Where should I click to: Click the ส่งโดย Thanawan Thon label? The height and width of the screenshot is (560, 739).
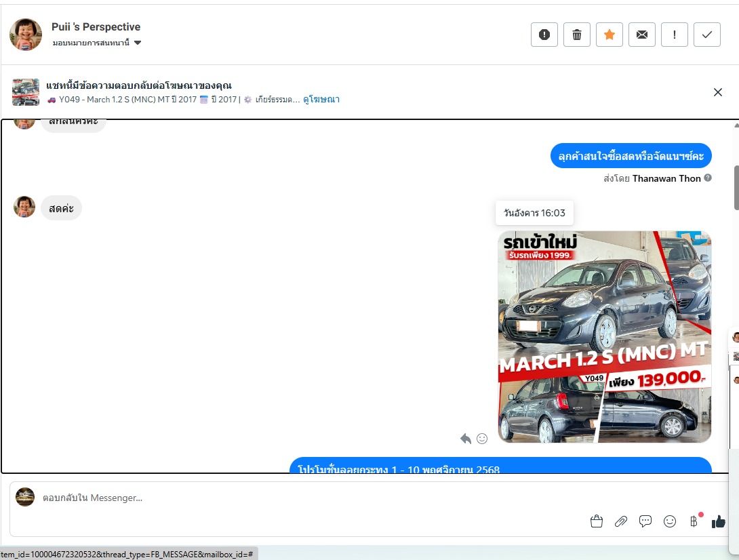pos(652,178)
